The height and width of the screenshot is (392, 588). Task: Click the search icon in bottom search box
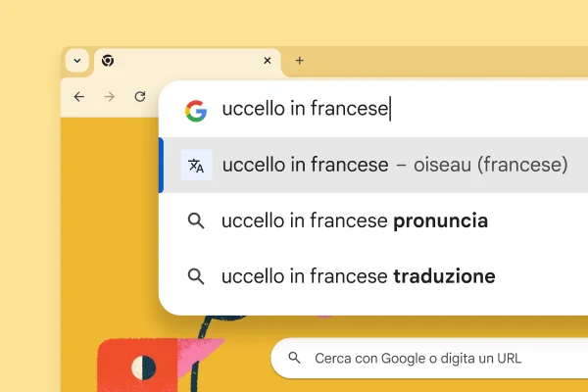[x=294, y=359]
